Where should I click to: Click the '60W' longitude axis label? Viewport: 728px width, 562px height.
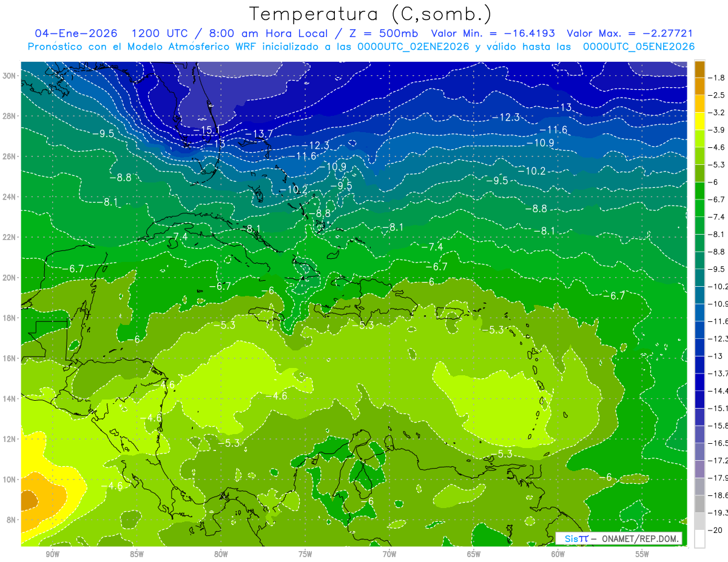point(558,554)
